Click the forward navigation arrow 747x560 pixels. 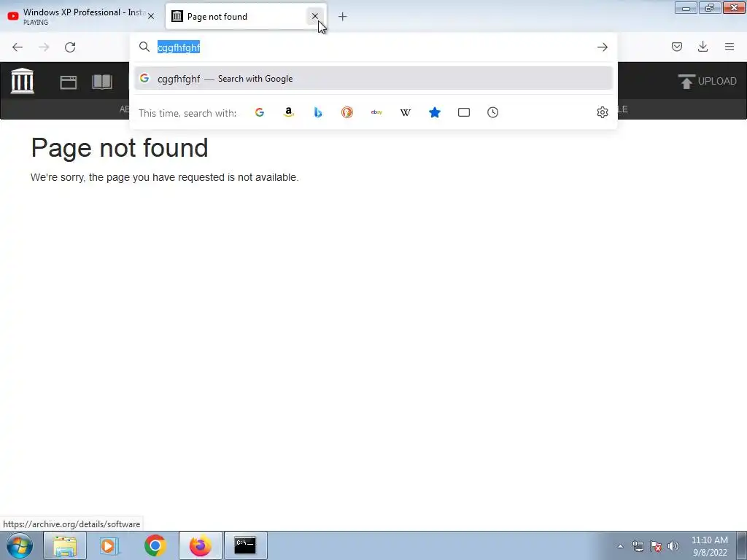(44, 47)
